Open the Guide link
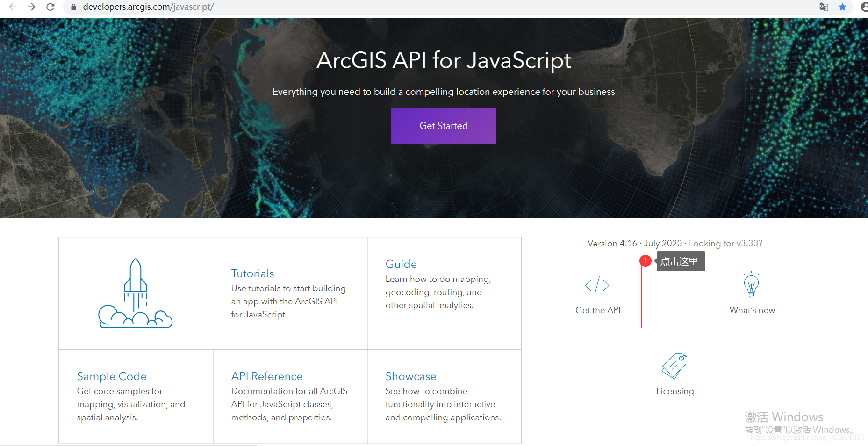Screen dimensions: 868x446 point(401,264)
